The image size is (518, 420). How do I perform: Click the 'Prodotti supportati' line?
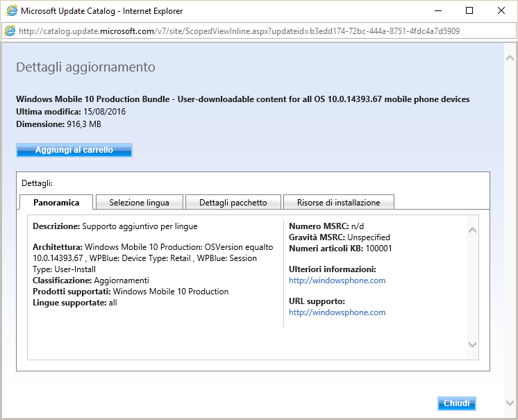pos(131,292)
